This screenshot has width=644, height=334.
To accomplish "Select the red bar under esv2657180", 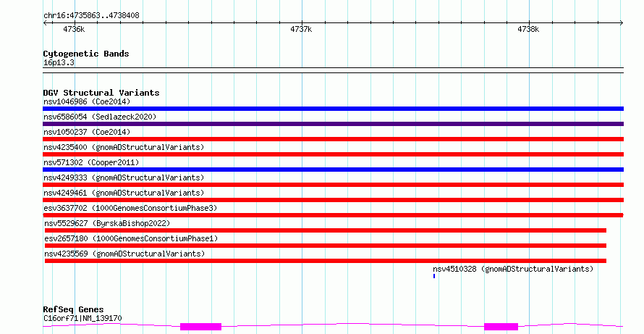I will [326, 246].
